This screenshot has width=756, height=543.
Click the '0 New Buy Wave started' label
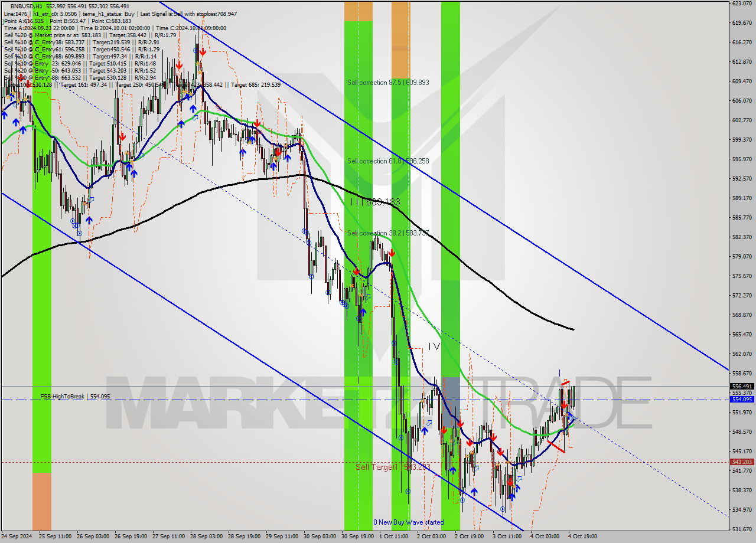pos(408,522)
